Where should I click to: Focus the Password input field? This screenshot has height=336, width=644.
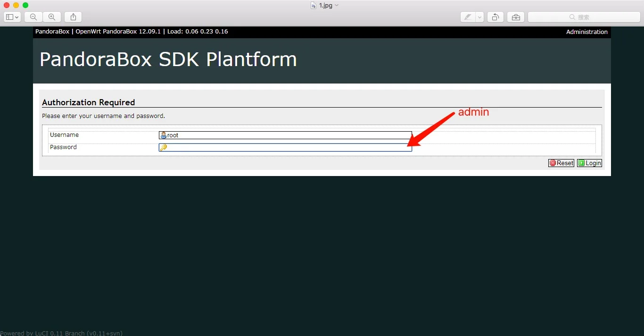(285, 147)
